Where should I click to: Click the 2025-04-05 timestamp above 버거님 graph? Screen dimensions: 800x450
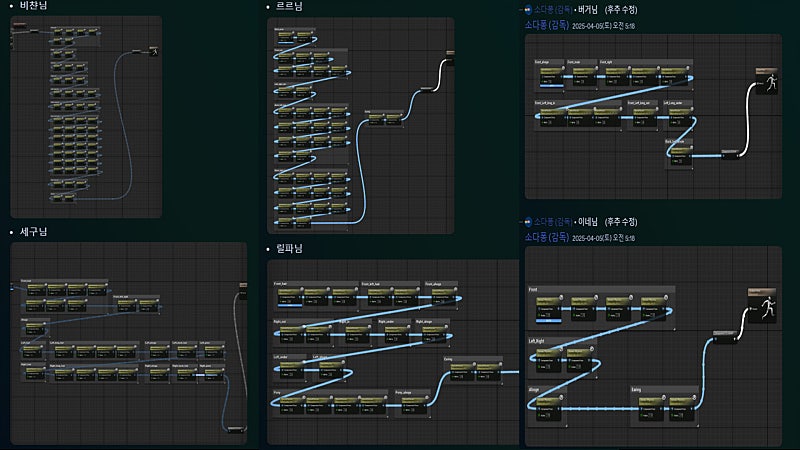604,26
